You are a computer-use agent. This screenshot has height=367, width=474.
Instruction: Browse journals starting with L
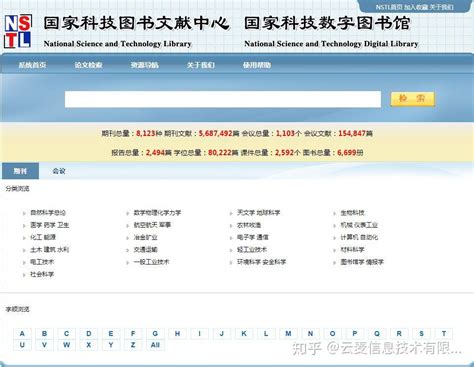(266, 334)
